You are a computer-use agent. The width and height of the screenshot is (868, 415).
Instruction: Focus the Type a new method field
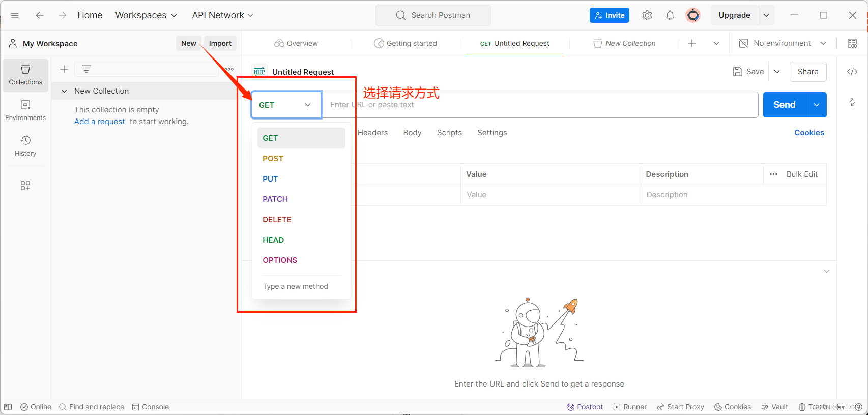301,286
